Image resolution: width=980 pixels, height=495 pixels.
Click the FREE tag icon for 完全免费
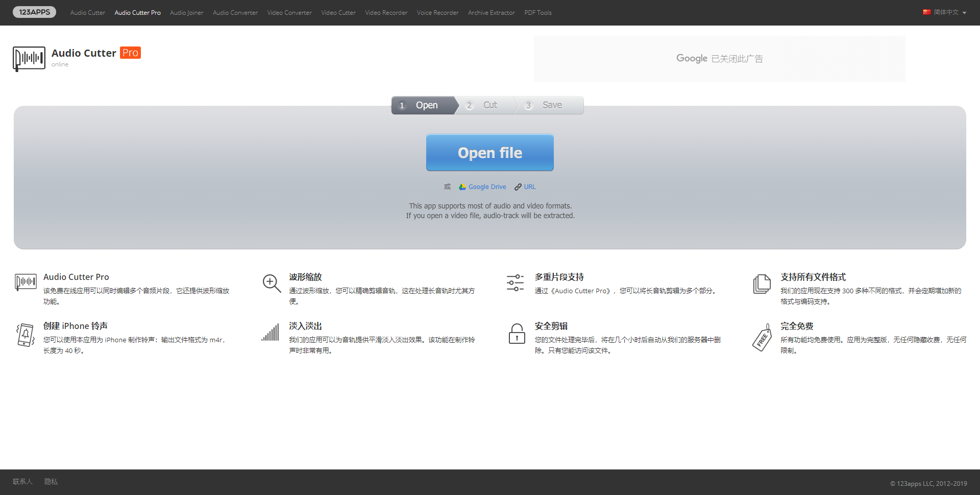pyautogui.click(x=762, y=337)
